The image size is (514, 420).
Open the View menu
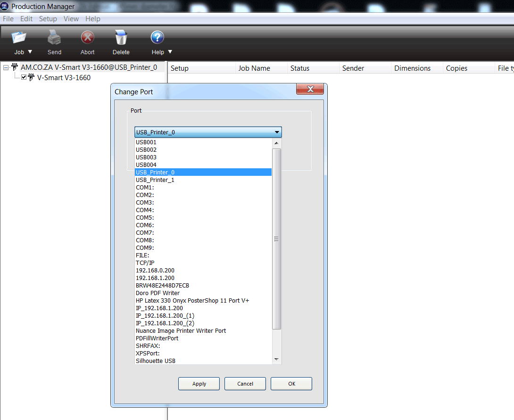71,19
